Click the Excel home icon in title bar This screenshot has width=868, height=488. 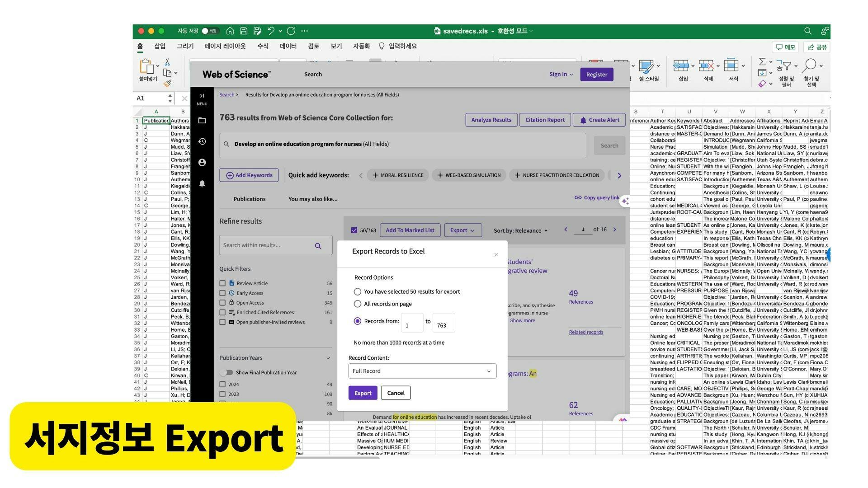[x=230, y=31]
